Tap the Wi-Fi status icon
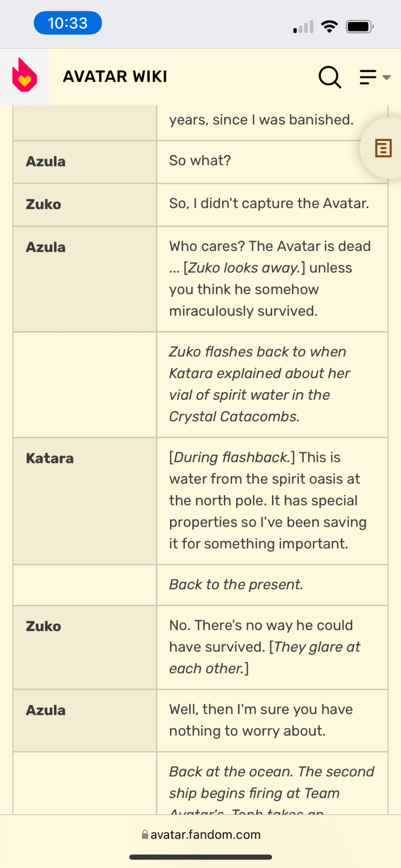 tap(330, 27)
